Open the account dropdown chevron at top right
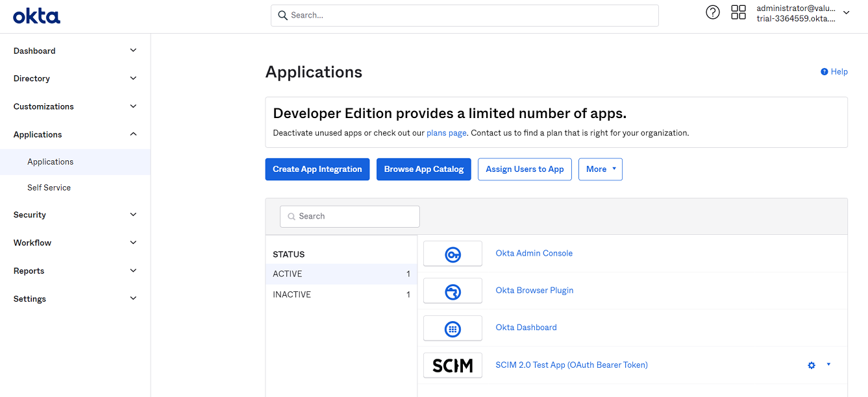 point(847,13)
